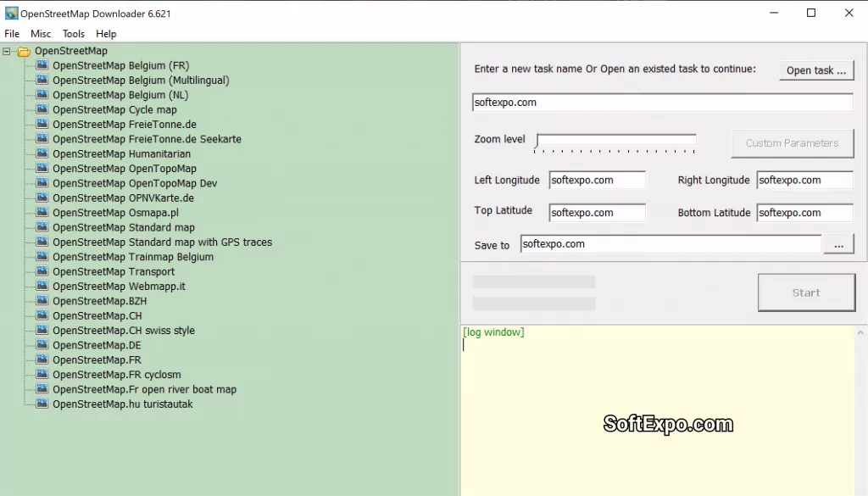Click the OpenStreetMap Webmapp.it map icon
Viewport: 868px width, 496px height.
point(42,286)
